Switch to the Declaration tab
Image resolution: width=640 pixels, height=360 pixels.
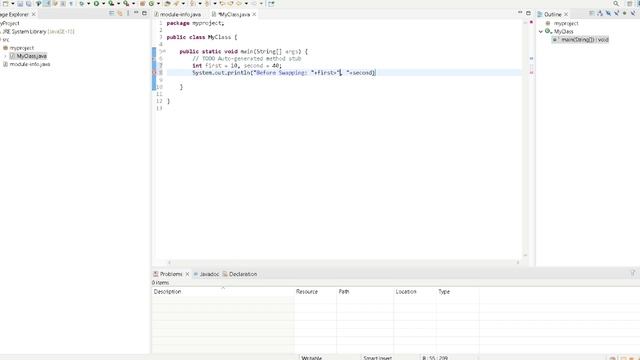click(240, 274)
